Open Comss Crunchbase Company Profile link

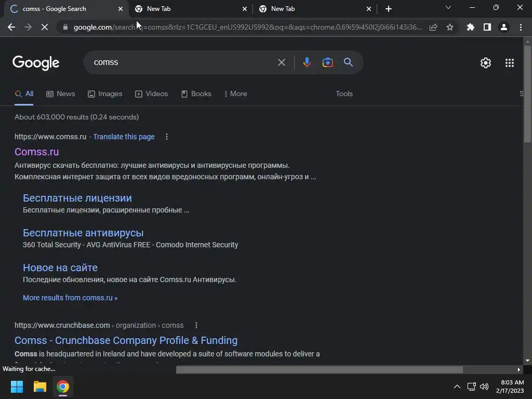[x=126, y=341]
